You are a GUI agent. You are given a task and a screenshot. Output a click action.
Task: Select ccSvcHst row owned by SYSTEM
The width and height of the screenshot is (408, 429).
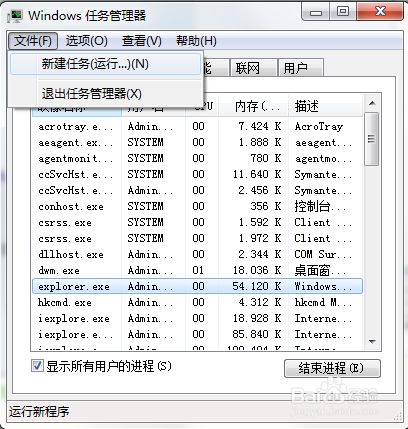(x=197, y=174)
